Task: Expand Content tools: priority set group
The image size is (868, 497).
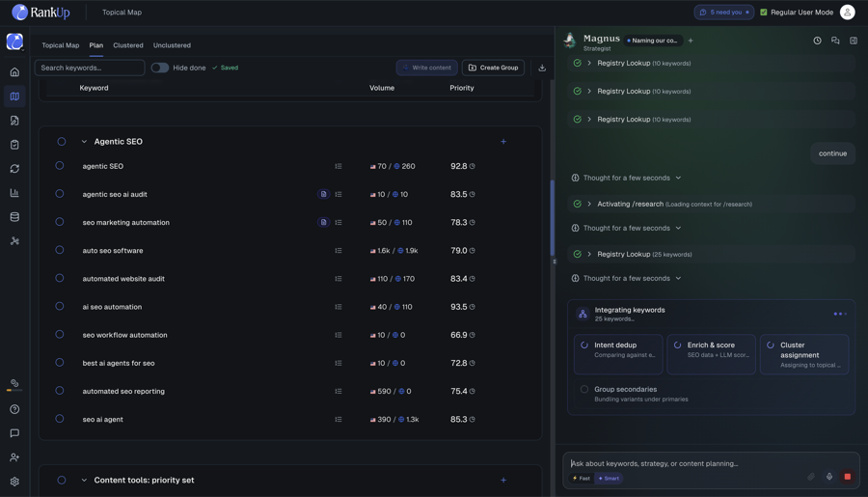Action: [84, 481]
